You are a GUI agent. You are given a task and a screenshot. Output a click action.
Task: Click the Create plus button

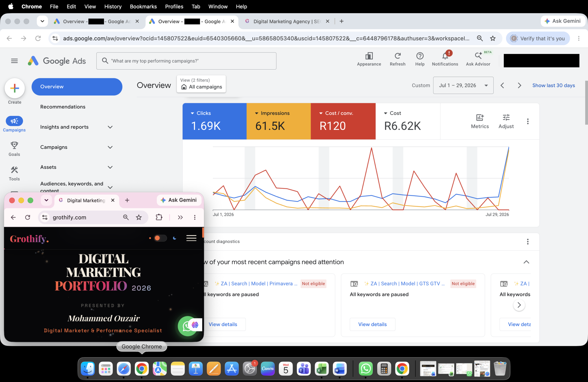click(x=14, y=88)
